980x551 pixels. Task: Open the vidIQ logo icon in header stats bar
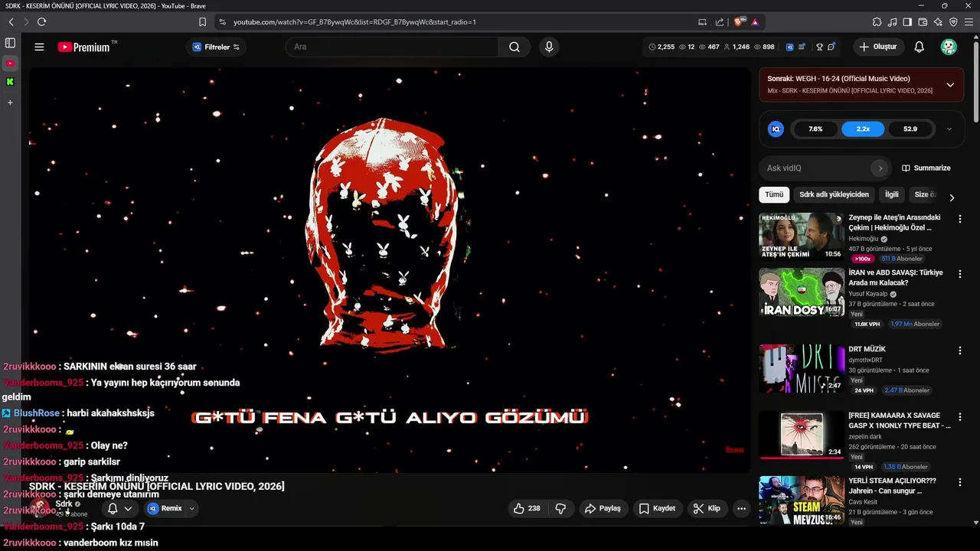(x=789, y=47)
